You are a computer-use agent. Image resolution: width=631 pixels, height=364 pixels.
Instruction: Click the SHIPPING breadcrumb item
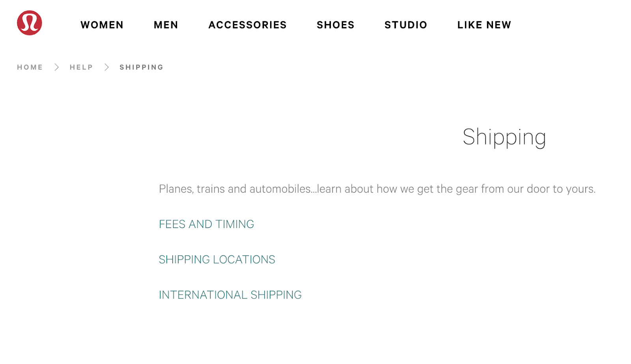(141, 67)
